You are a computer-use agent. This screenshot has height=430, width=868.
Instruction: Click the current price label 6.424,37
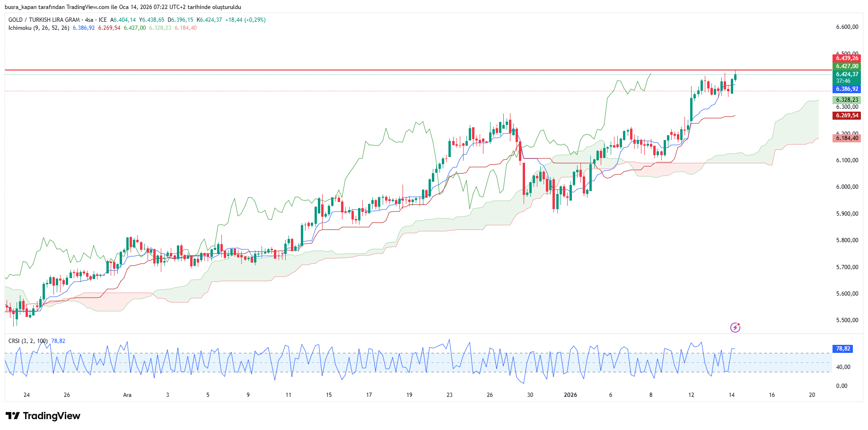(846, 74)
